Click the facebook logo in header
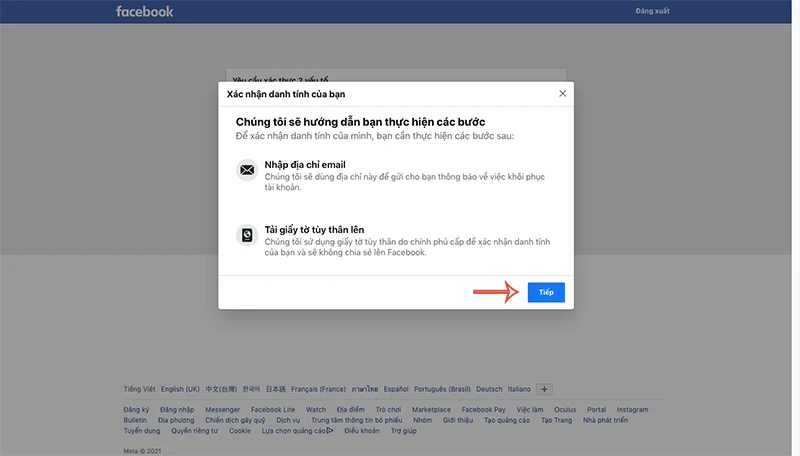The height and width of the screenshot is (456, 800). 144,11
